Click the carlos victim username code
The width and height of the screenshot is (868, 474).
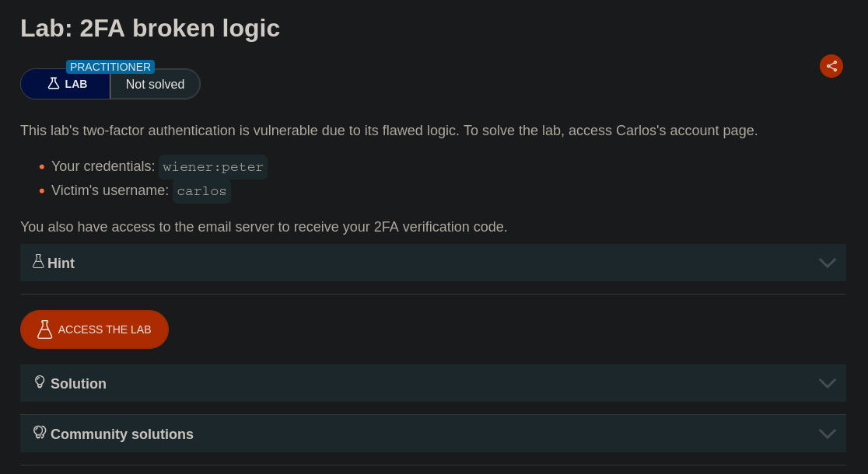pyautogui.click(x=201, y=191)
